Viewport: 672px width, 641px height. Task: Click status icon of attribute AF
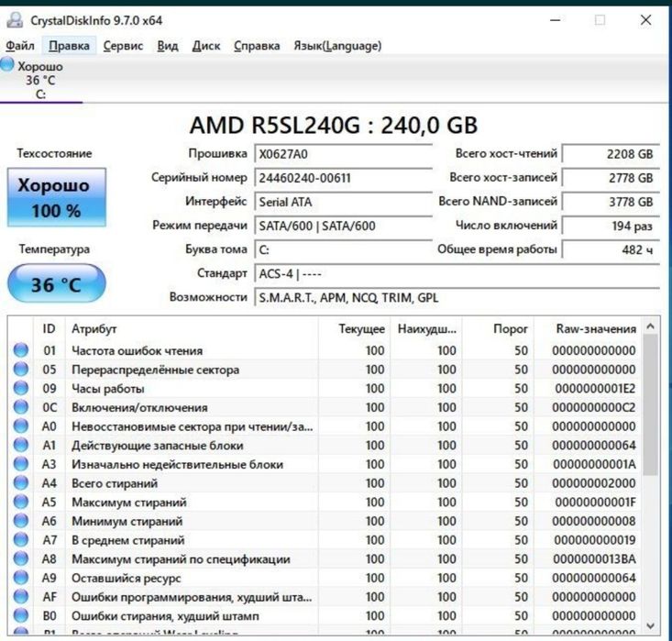pos(20,596)
